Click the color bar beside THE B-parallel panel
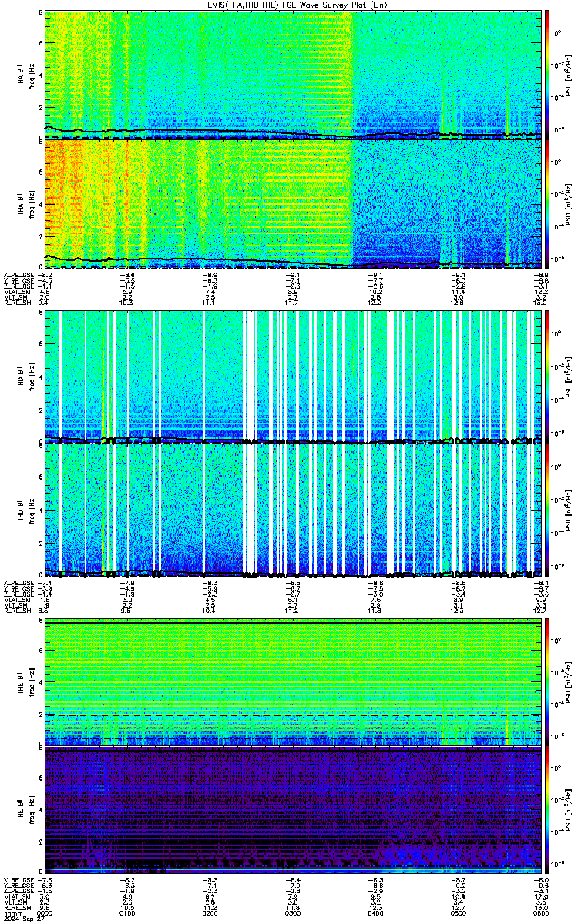Screen dimensions: 578x924 point(548,811)
